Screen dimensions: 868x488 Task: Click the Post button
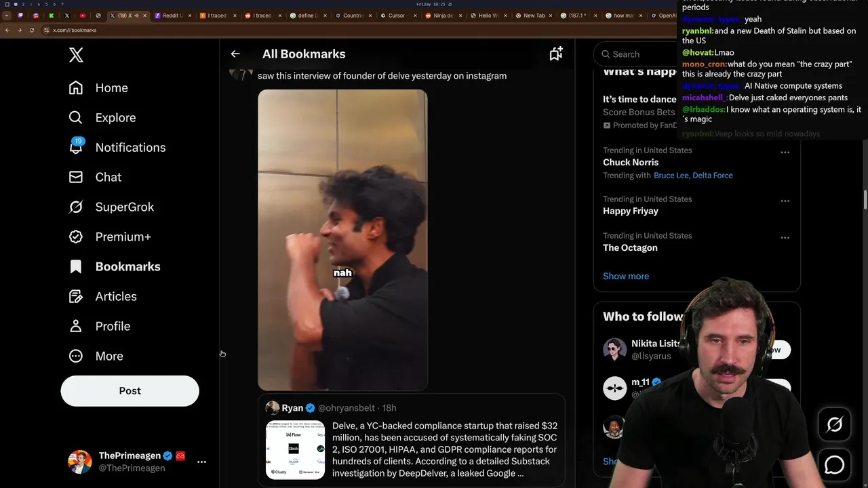click(x=130, y=390)
